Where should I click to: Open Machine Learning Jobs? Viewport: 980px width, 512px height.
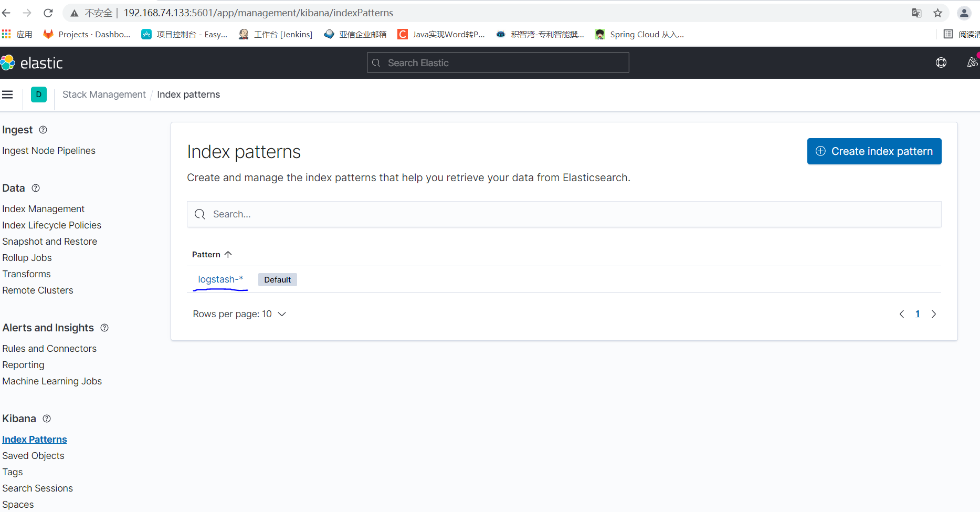pyautogui.click(x=52, y=381)
